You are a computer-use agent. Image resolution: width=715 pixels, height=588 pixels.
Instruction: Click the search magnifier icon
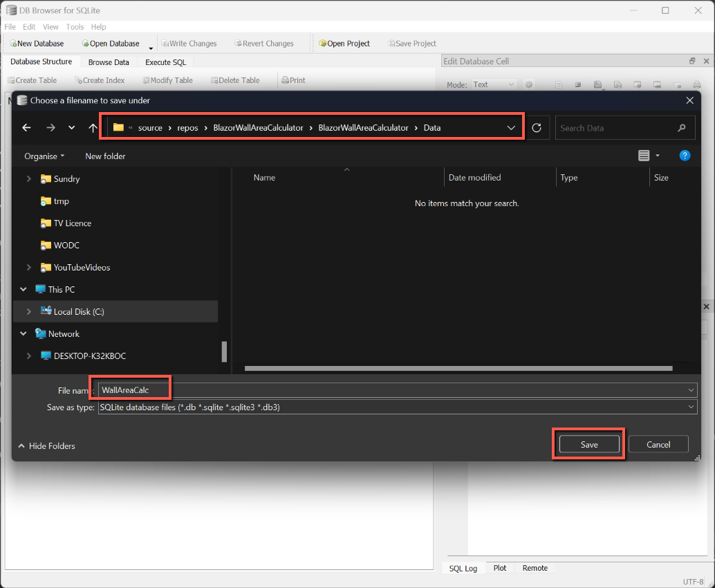pyautogui.click(x=682, y=128)
